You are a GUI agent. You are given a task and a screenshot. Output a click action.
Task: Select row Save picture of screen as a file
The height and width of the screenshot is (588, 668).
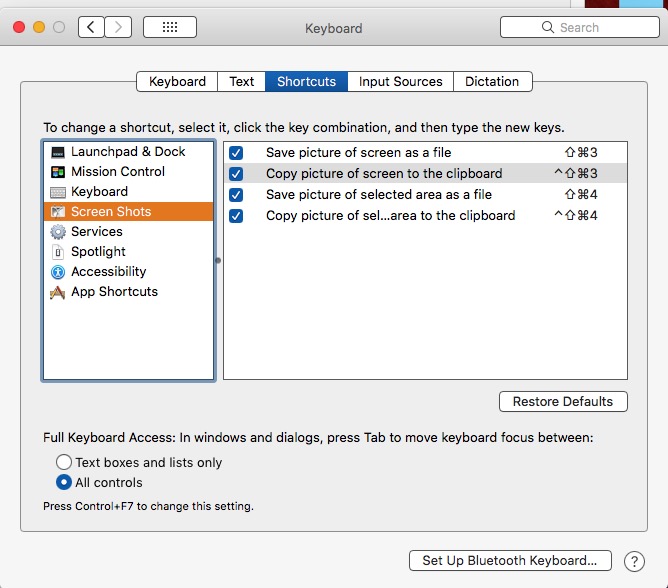click(425, 153)
